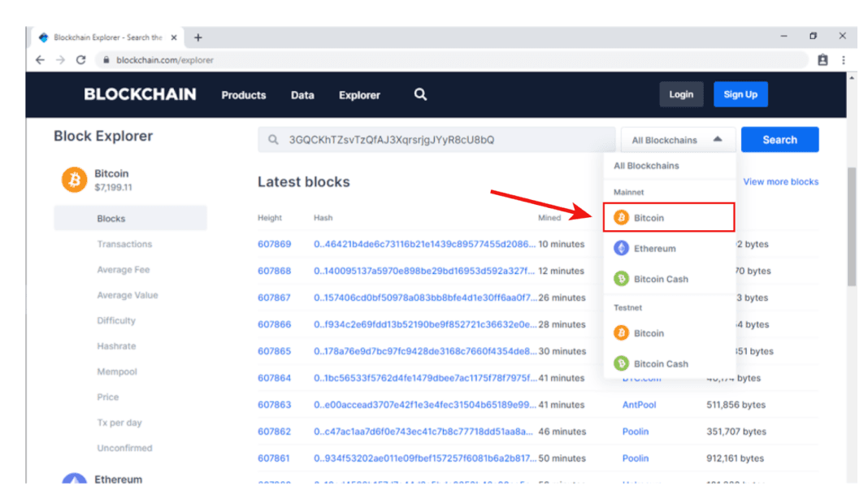The width and height of the screenshot is (868, 504).
Task: Open block height 607862
Action: click(274, 432)
